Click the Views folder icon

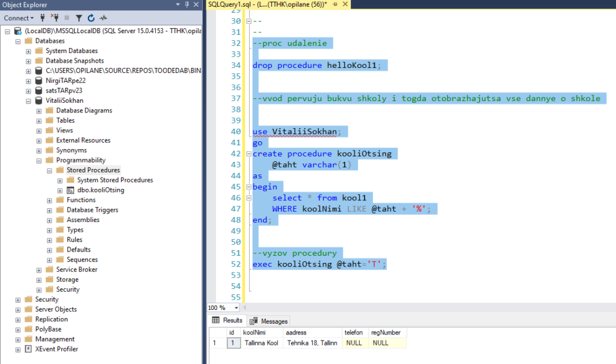(49, 130)
